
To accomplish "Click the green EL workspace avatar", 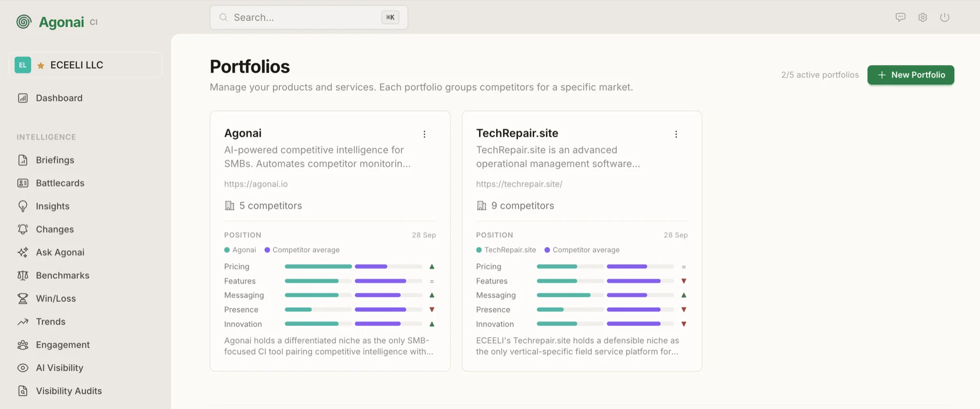I will click(x=23, y=65).
